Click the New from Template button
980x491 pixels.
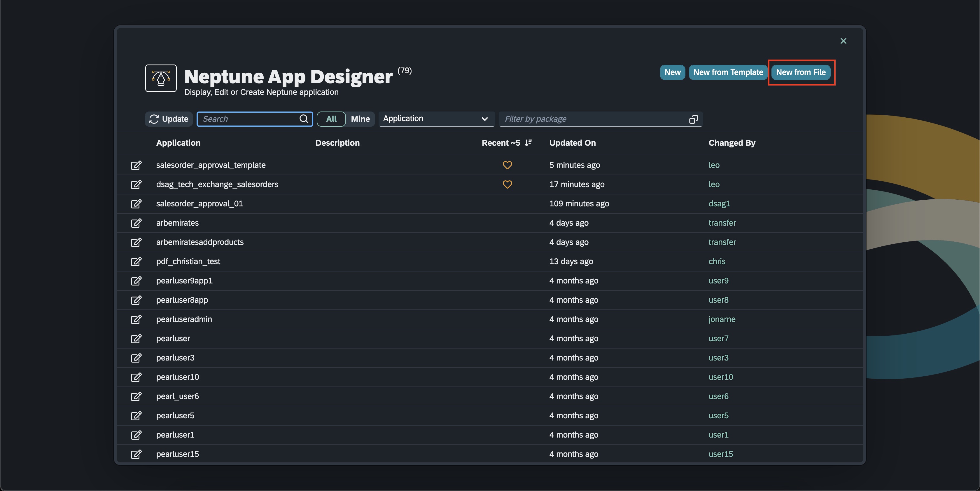point(728,72)
